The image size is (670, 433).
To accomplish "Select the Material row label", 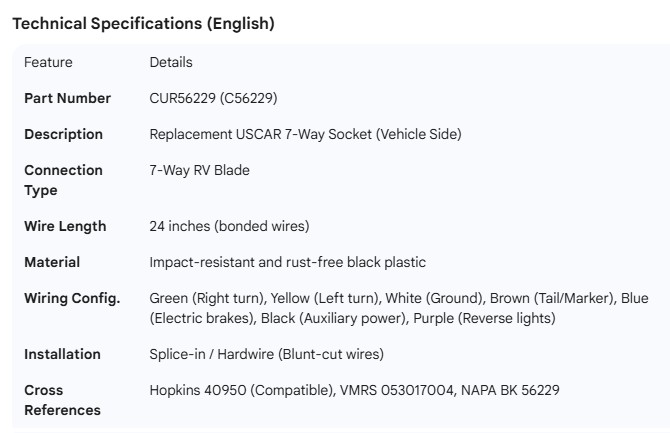I will (52, 262).
